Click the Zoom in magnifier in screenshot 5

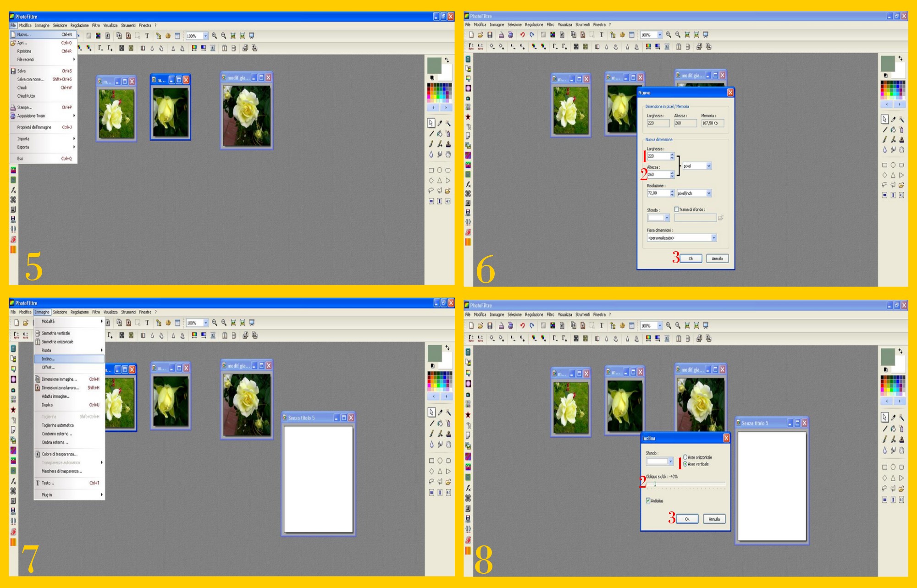pos(214,36)
